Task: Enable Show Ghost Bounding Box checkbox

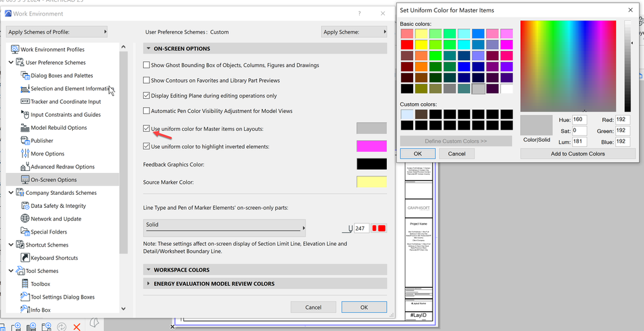Action: [x=146, y=65]
